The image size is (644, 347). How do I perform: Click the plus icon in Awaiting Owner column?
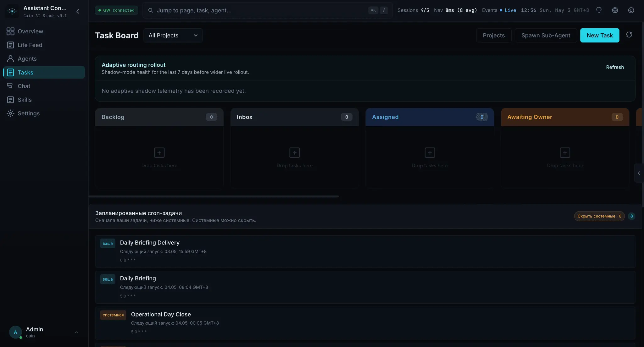(565, 153)
